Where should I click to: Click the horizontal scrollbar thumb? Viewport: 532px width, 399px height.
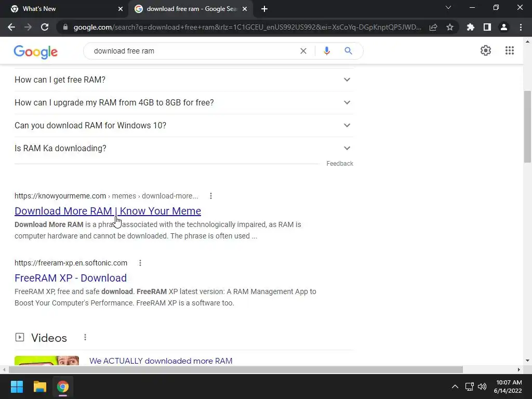pyautogui.click(x=236, y=369)
